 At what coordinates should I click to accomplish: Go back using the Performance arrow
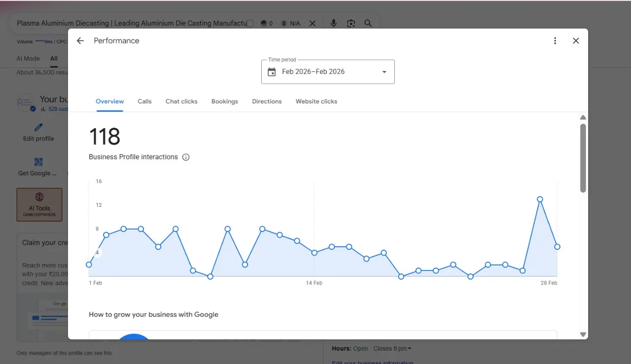[x=80, y=41]
